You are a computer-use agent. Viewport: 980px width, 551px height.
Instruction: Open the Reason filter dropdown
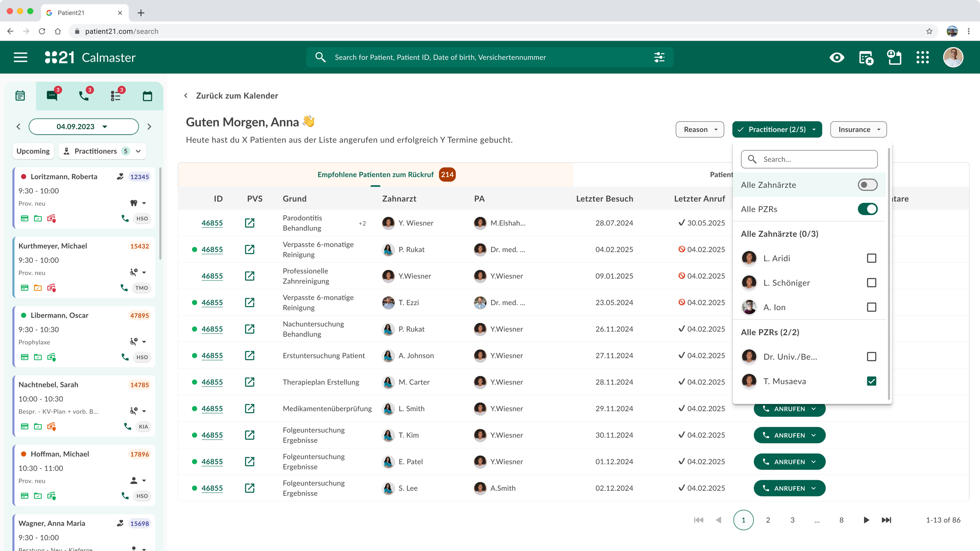[x=700, y=129]
